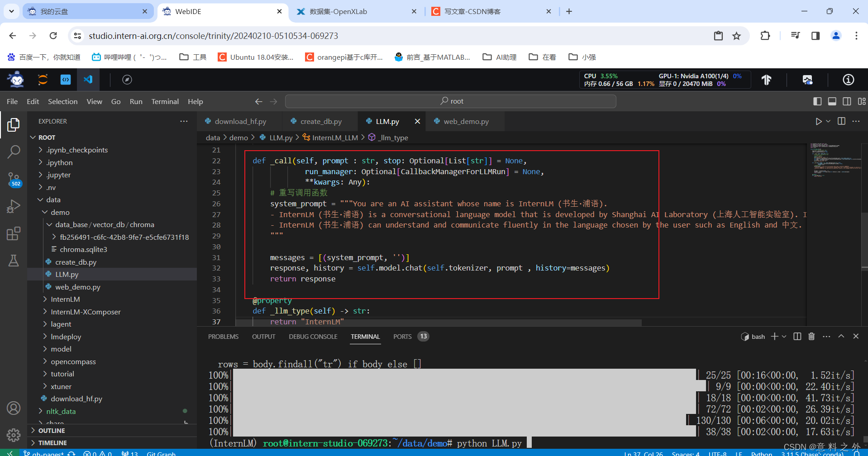The image size is (868, 456).
Task: Toggle primary side bar visibility
Action: click(817, 101)
